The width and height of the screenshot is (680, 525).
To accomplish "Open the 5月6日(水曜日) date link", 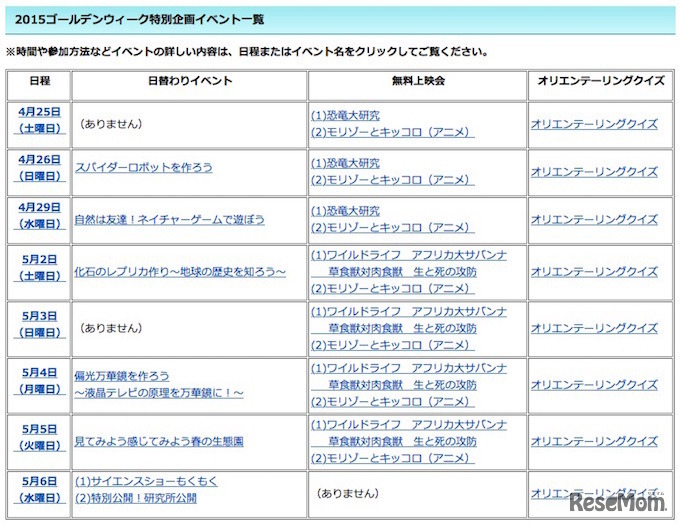I will click(39, 489).
